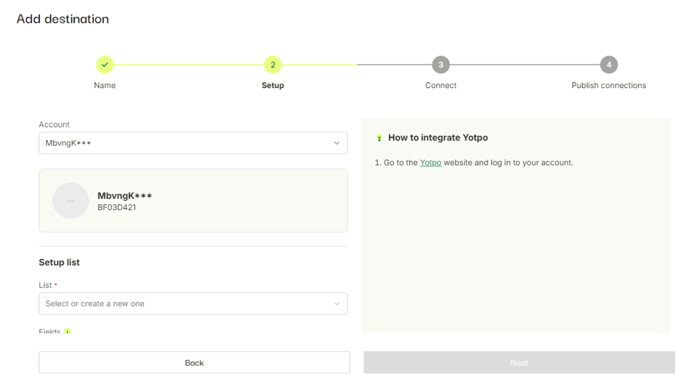Expand the Account dropdown chevron
Viewport: 687px width, 382px height.
(x=336, y=143)
